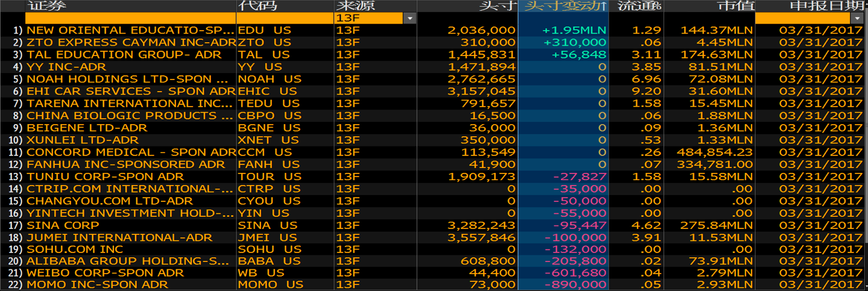Select the NEW ORIENTAL EDUCATIO-SP row
The height and width of the screenshot is (291, 868).
coord(434,30)
